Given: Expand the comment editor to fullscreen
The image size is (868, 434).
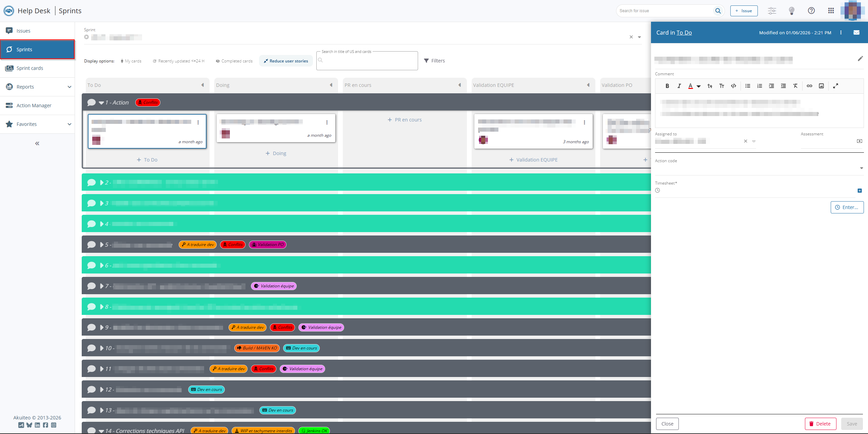Looking at the screenshot, I should [835, 86].
